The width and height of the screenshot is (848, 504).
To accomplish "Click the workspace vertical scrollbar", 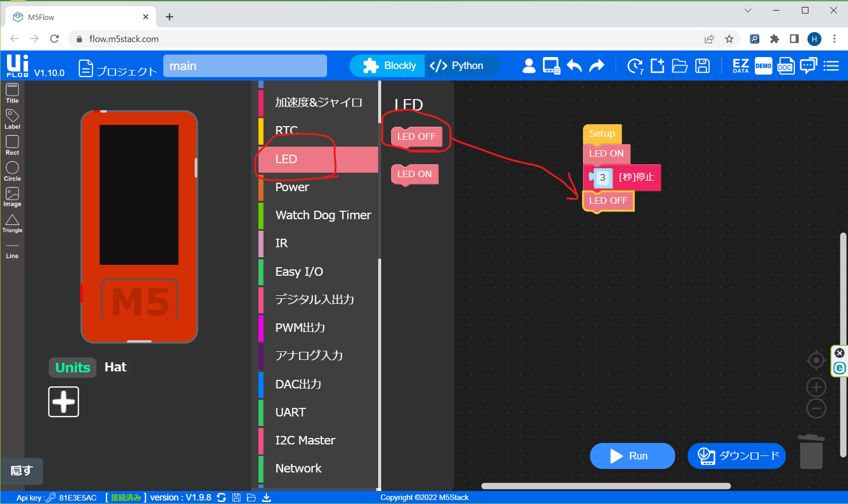I will [843, 344].
